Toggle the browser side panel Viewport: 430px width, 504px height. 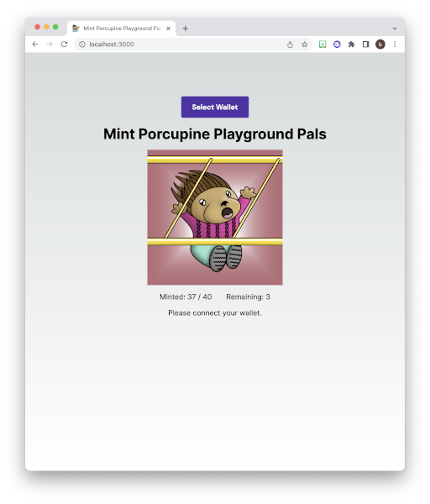click(365, 45)
